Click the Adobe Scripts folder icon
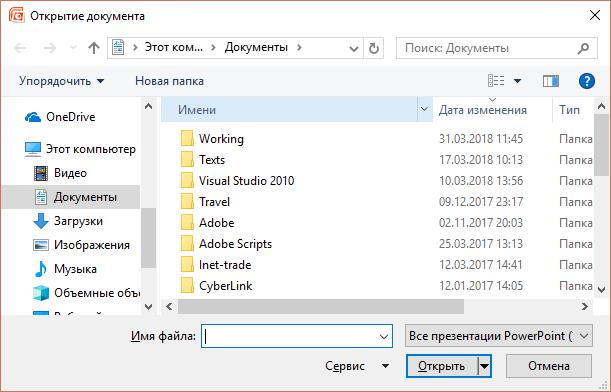611x392 pixels. coord(187,244)
